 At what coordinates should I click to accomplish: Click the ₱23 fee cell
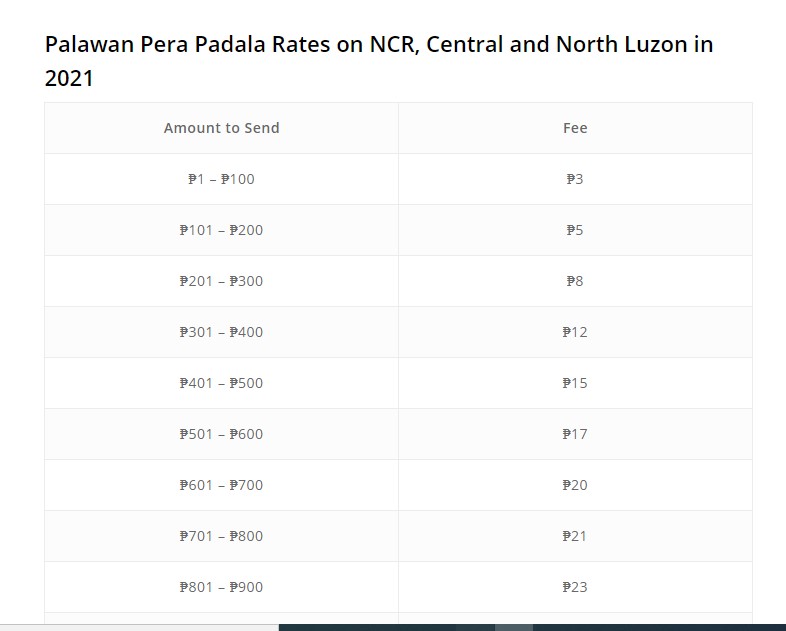coord(575,587)
